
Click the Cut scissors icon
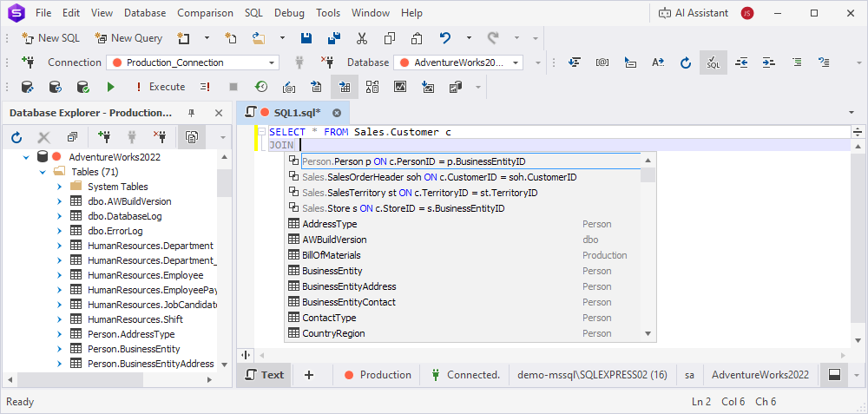(x=362, y=38)
